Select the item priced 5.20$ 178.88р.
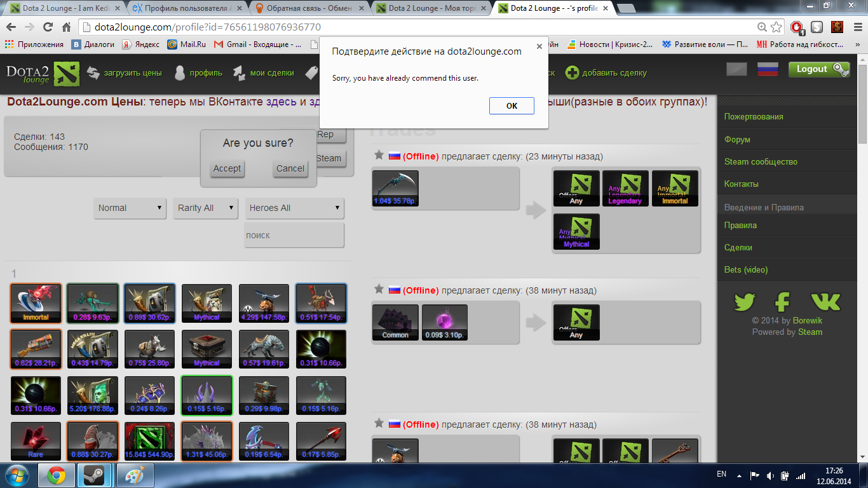The image size is (868, 488). pyautogui.click(x=93, y=395)
